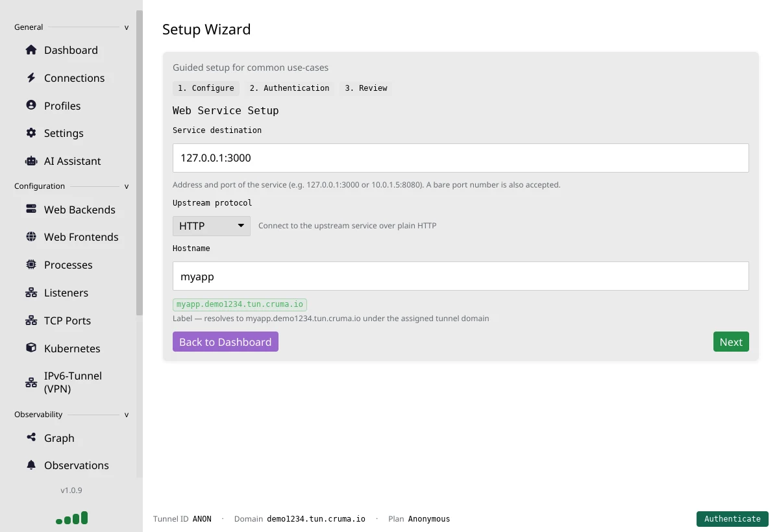779x532 pixels.
Task: Click the green Next button
Action: coord(731,342)
